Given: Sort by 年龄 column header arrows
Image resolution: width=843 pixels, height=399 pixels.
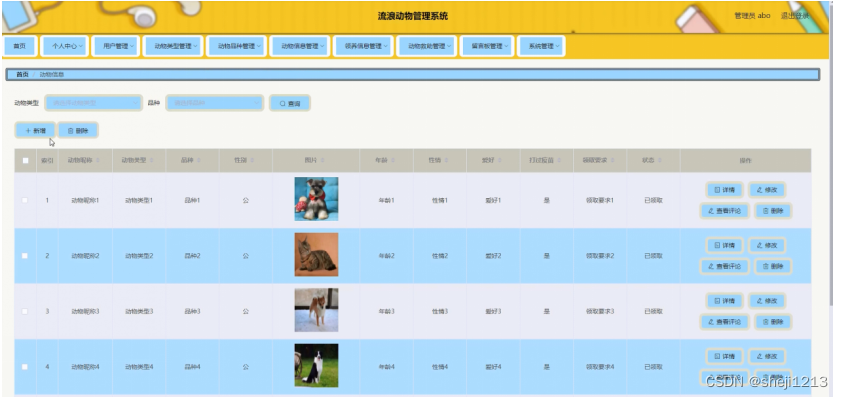Looking at the screenshot, I should (393, 161).
